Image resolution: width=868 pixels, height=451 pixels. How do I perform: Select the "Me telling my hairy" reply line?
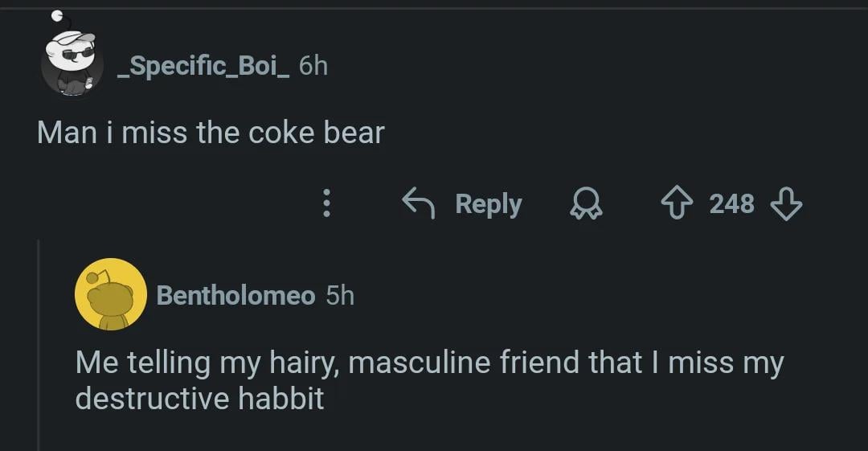429,363
